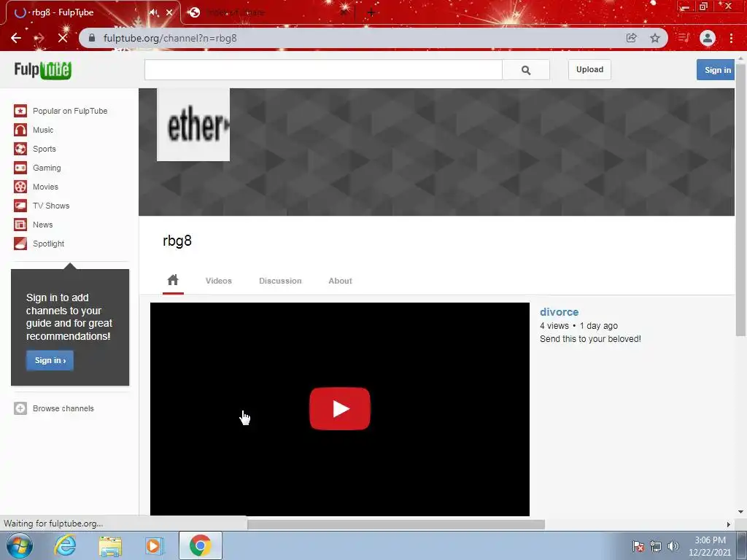
Task: Click the magnifier search button
Action: tap(526, 70)
